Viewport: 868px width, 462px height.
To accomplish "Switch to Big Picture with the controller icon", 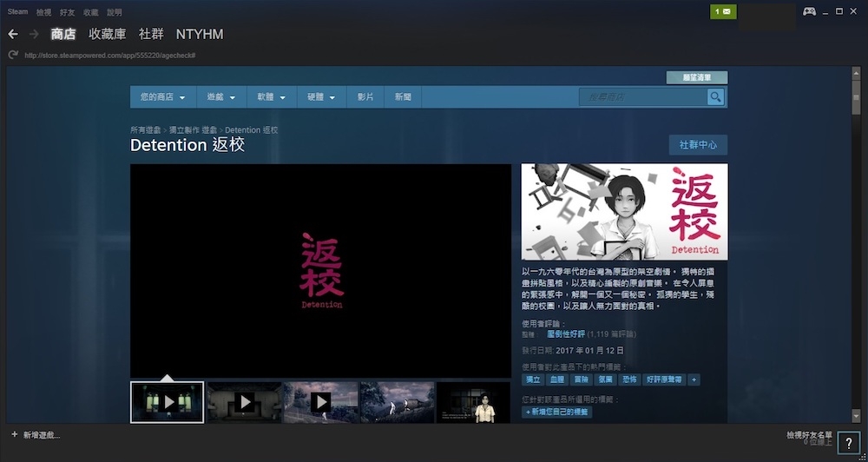I will pos(809,11).
